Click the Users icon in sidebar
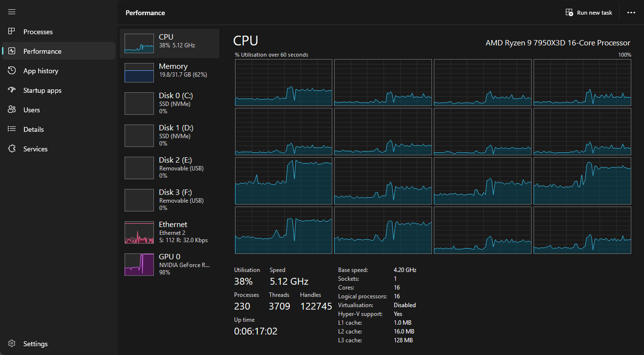This screenshot has height=355, width=644. (12, 110)
